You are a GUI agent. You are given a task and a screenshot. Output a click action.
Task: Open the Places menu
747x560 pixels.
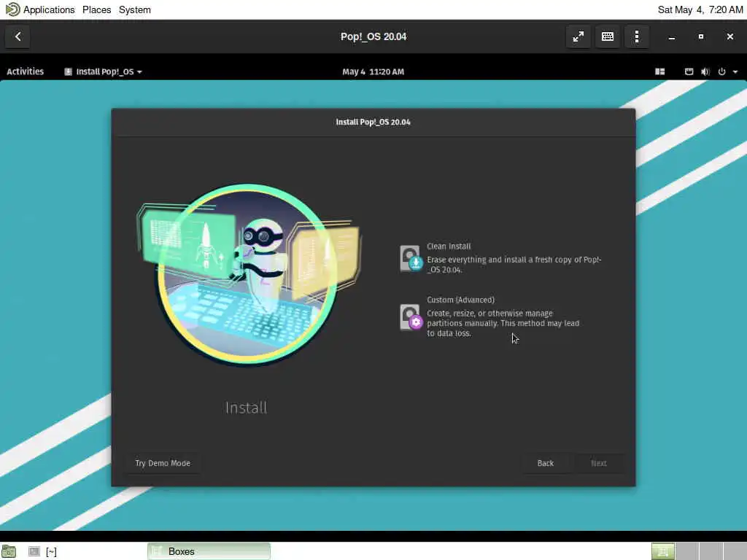pyautogui.click(x=97, y=9)
